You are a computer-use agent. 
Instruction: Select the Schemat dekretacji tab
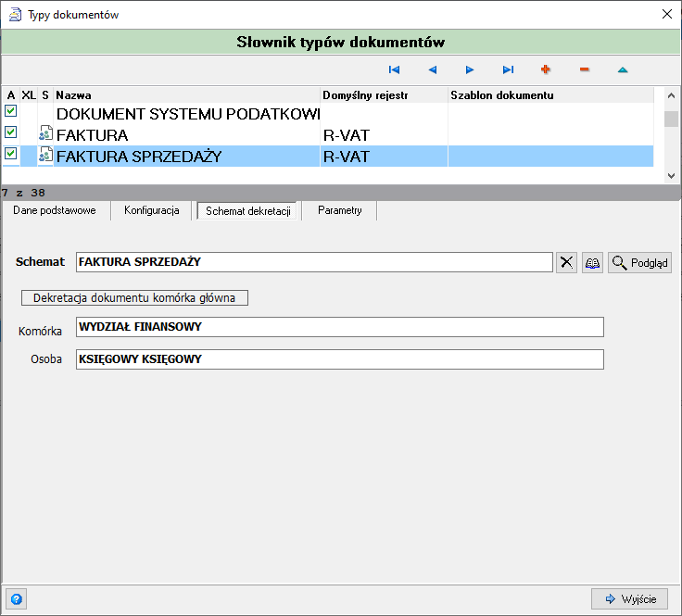pyautogui.click(x=248, y=211)
